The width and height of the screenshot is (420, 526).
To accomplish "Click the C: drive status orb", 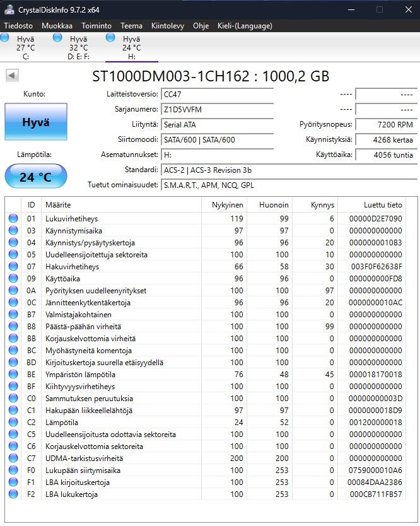I will click(x=4, y=37).
